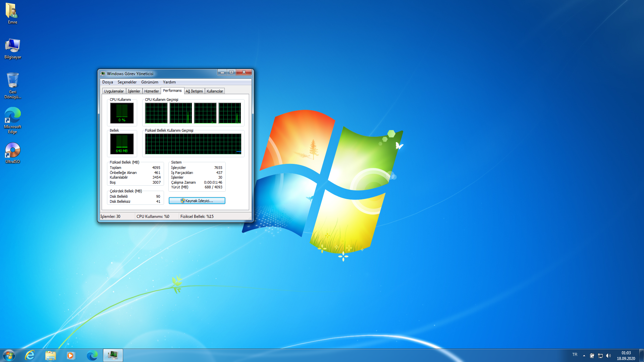The image size is (644, 362).
Task: Launch Microsoft Edge from the taskbar
Action: tap(92, 355)
